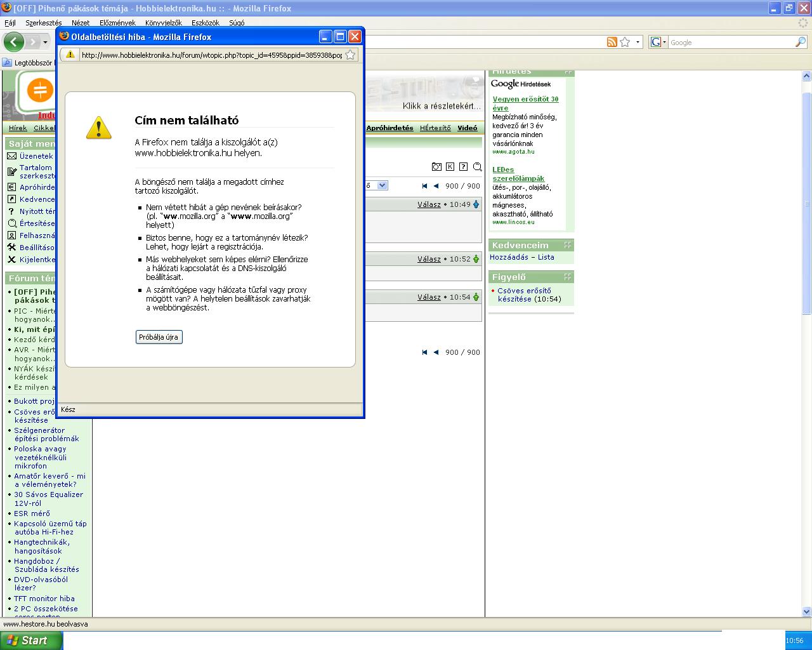
Task: Click the edit-document icon beside Tartalom
Action: [x=11, y=171]
